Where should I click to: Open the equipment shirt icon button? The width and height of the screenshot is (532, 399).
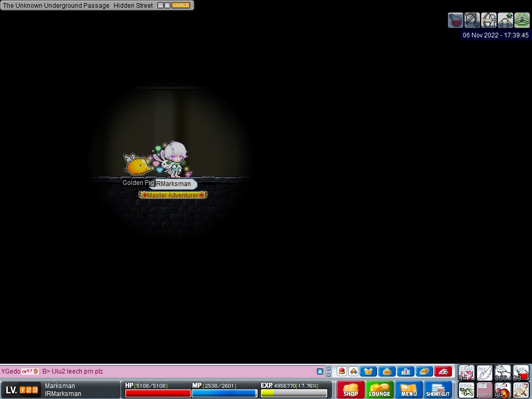[x=369, y=371]
